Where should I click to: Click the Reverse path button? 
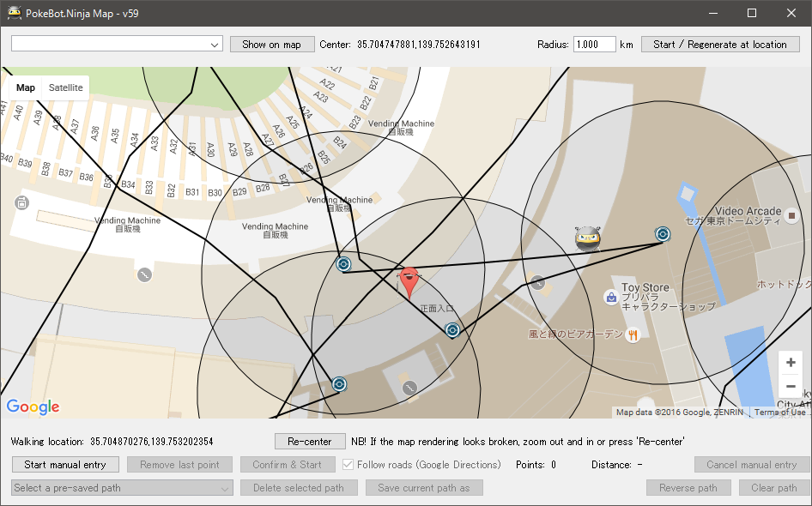click(688, 488)
